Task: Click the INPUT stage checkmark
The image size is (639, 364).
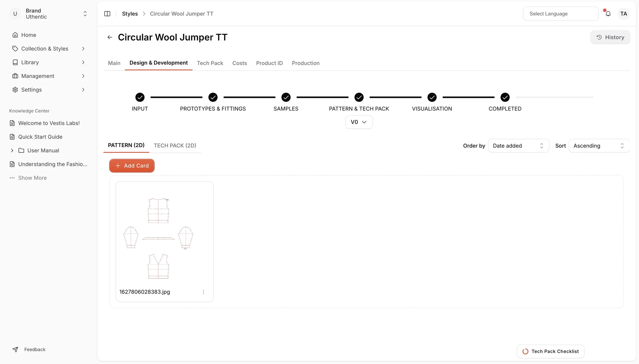Action: 140,97
